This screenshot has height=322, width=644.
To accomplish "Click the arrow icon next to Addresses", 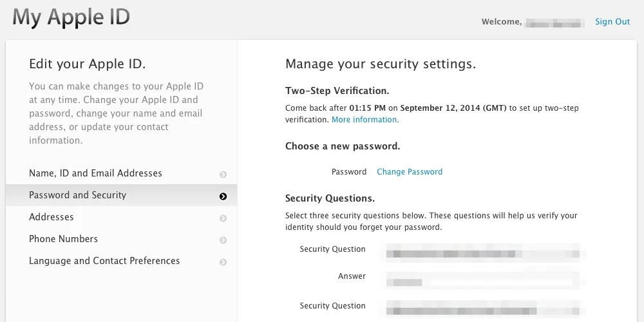I will click(223, 218).
